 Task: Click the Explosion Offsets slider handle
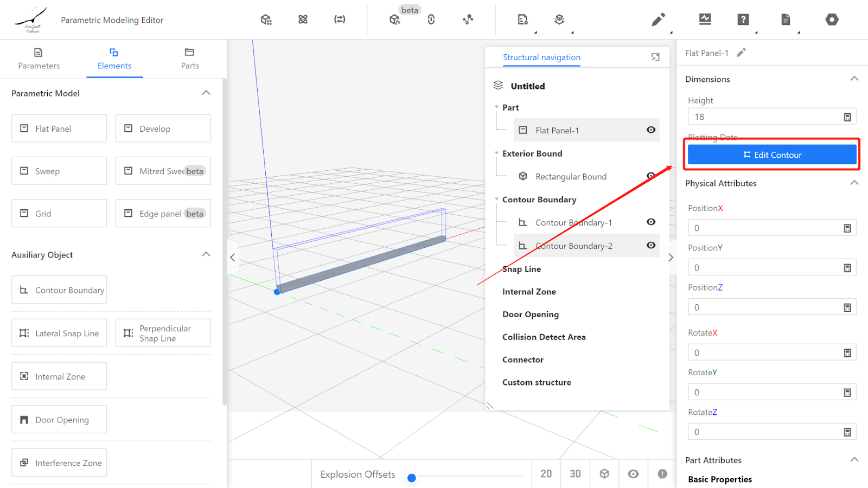tap(412, 478)
